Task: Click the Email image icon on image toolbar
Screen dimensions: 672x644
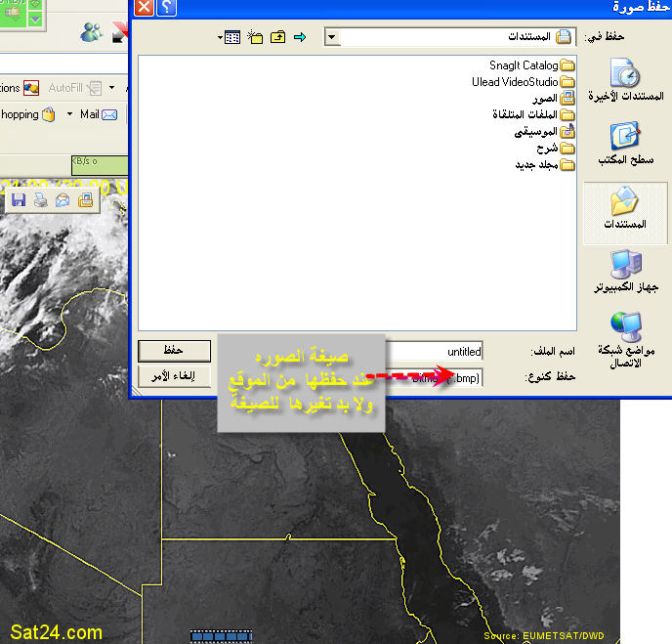Action: 63,200
